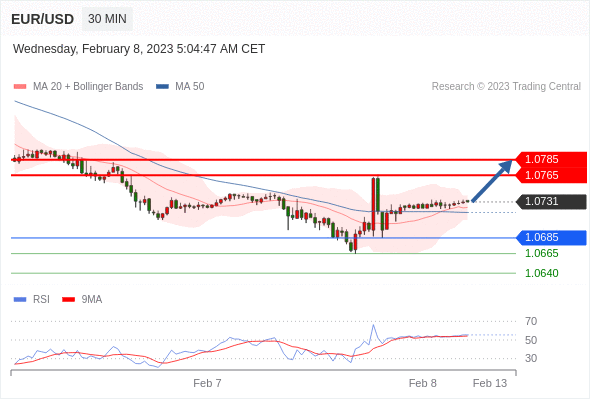590x400 pixels.
Task: Select the MA 50 legend label
Action: (x=190, y=87)
